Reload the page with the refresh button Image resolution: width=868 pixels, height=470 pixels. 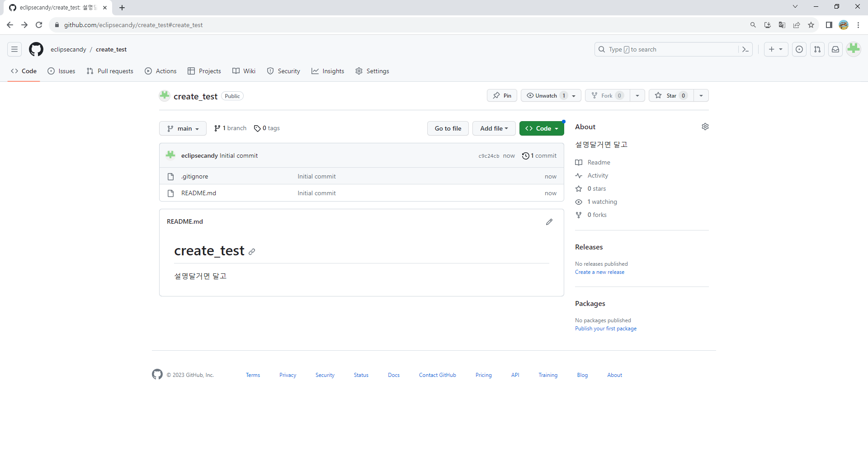(x=39, y=25)
